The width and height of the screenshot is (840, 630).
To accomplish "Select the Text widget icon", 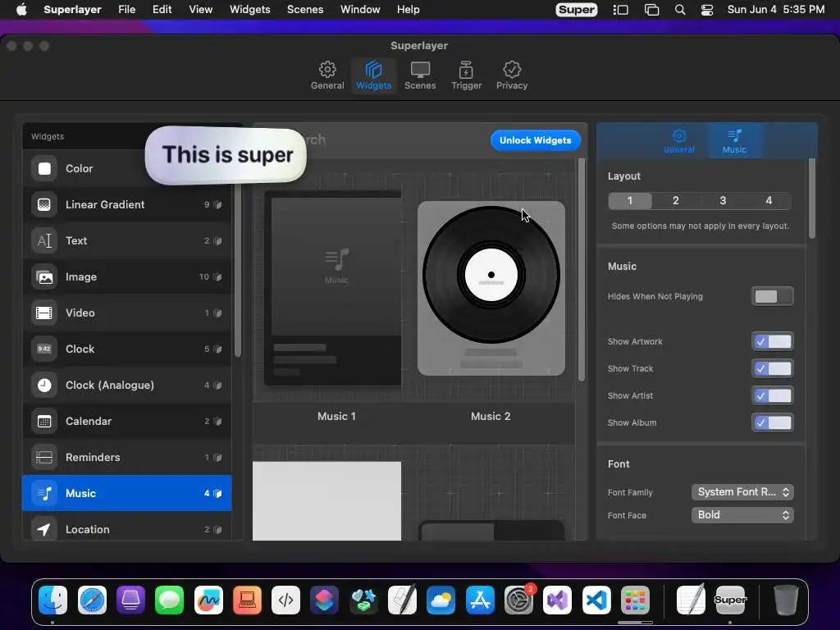I will click(44, 240).
